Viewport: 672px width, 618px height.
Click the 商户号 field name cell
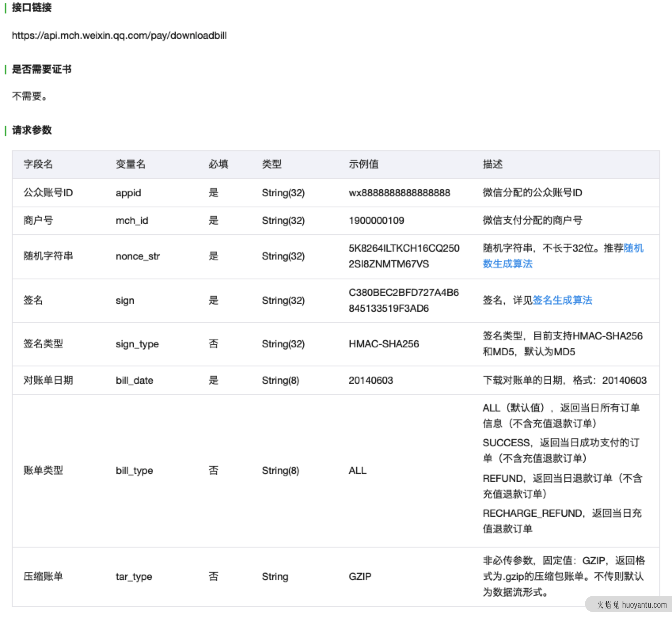(x=38, y=220)
